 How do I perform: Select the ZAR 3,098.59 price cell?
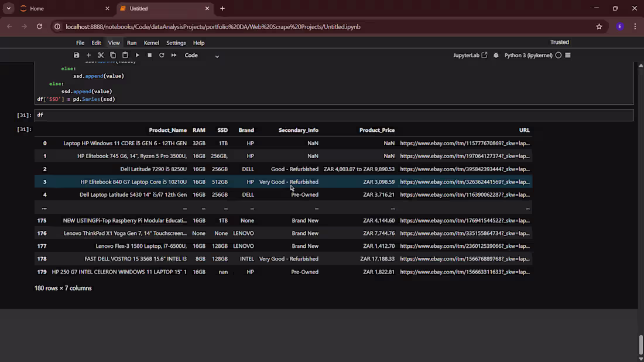click(379, 182)
